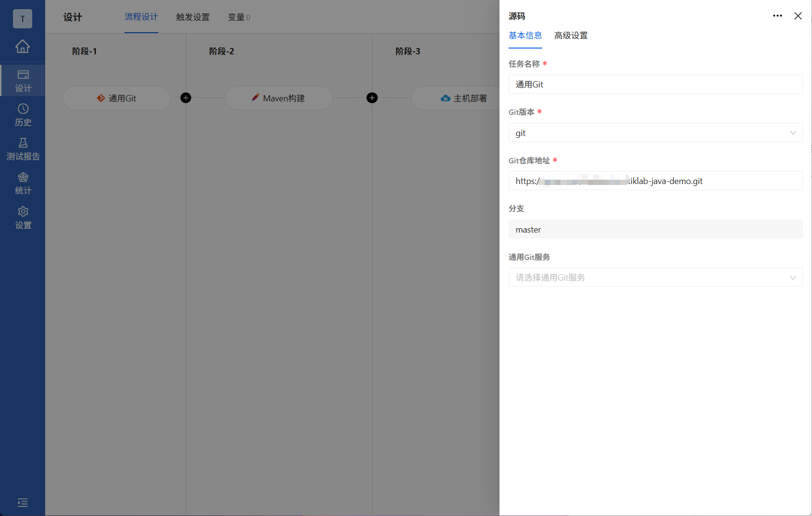Expand the 分支 field selector
This screenshot has height=516, width=812.
coord(655,229)
